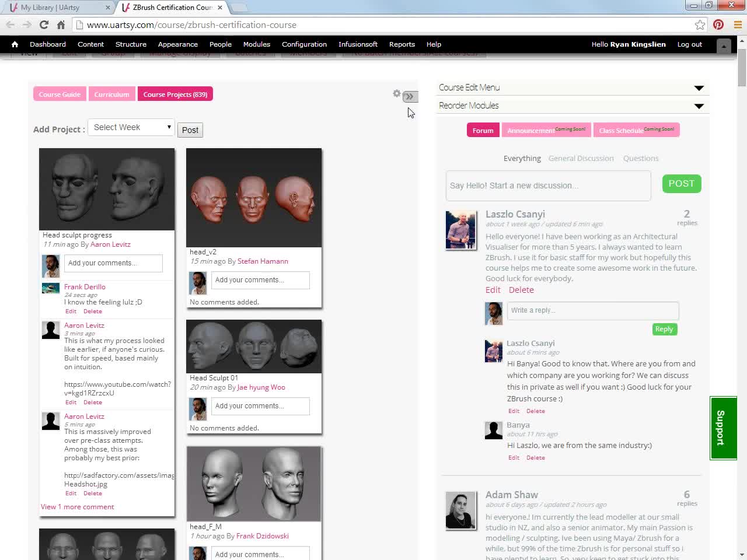This screenshot has width=747, height=560.
Task: Click the admin toolbar home icon
Action: click(15, 44)
